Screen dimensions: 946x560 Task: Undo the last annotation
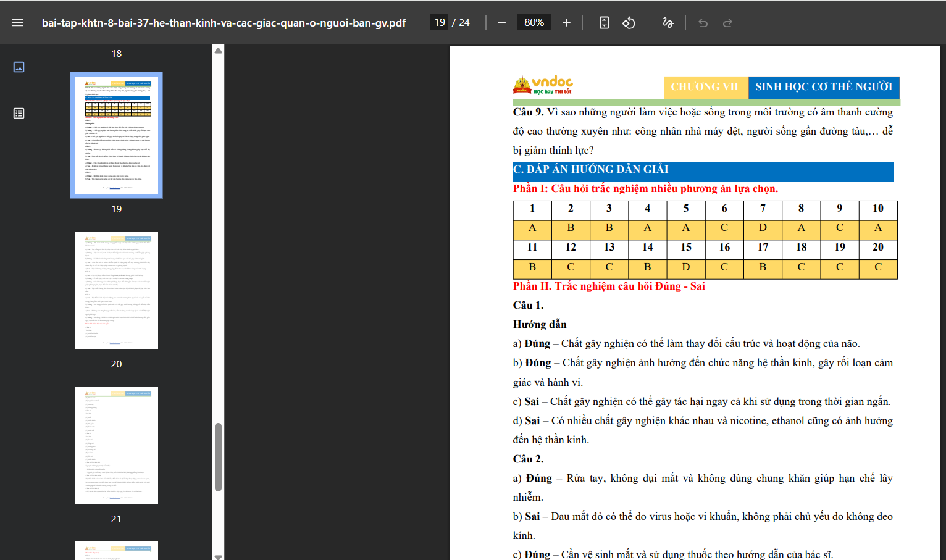[703, 23]
